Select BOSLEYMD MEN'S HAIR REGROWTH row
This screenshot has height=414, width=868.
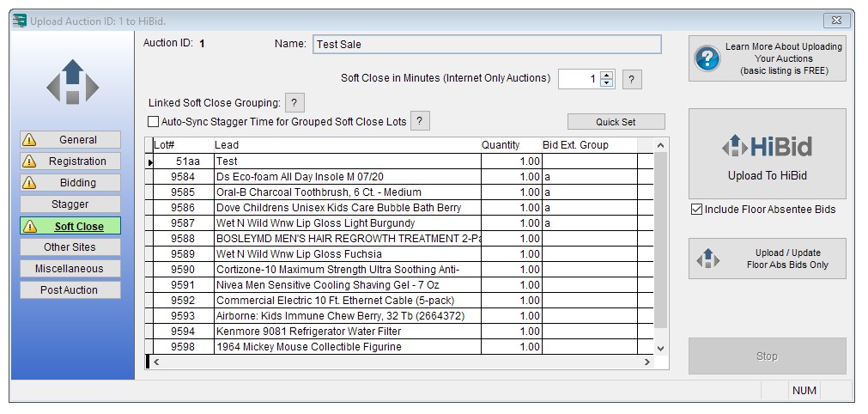[399, 239]
